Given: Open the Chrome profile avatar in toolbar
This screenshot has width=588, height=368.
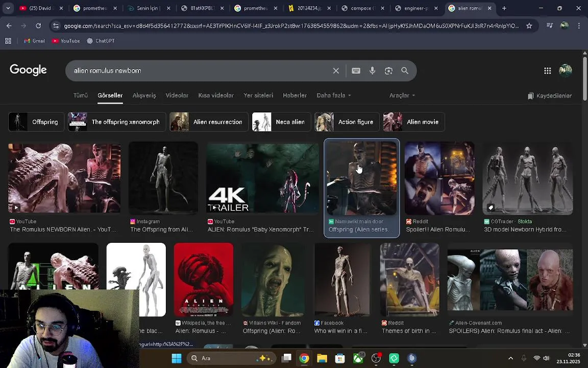Looking at the screenshot, I should pyautogui.click(x=564, y=26).
